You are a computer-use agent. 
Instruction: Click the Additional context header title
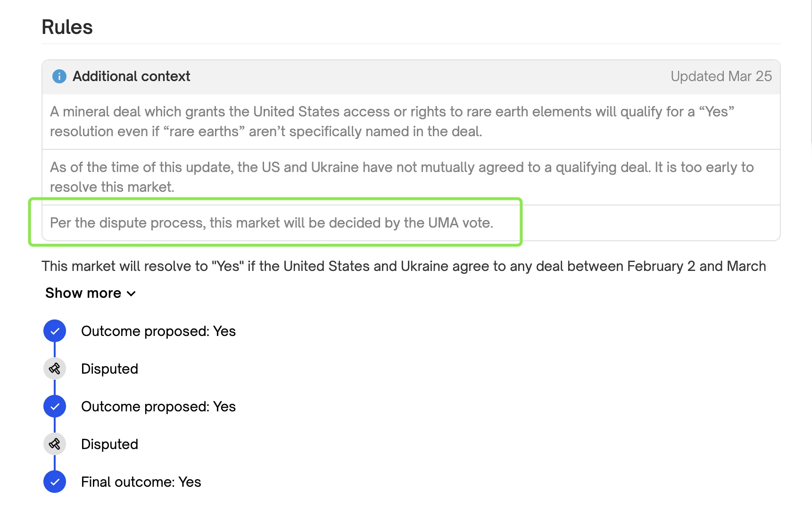pyautogui.click(x=131, y=76)
